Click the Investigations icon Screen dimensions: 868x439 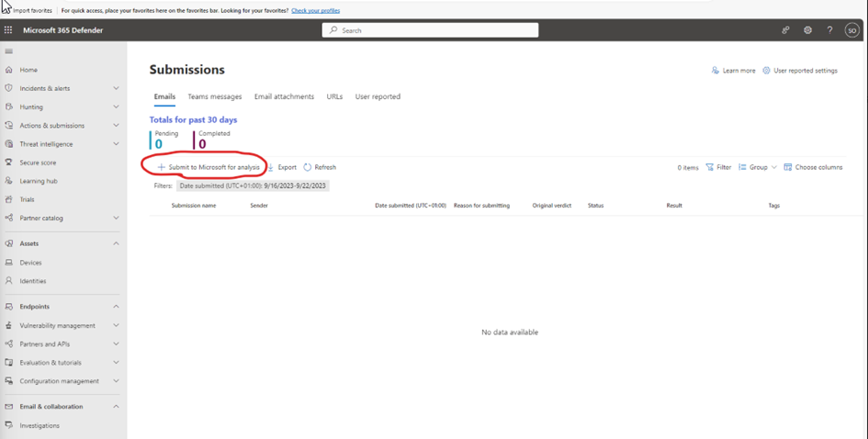[8, 425]
